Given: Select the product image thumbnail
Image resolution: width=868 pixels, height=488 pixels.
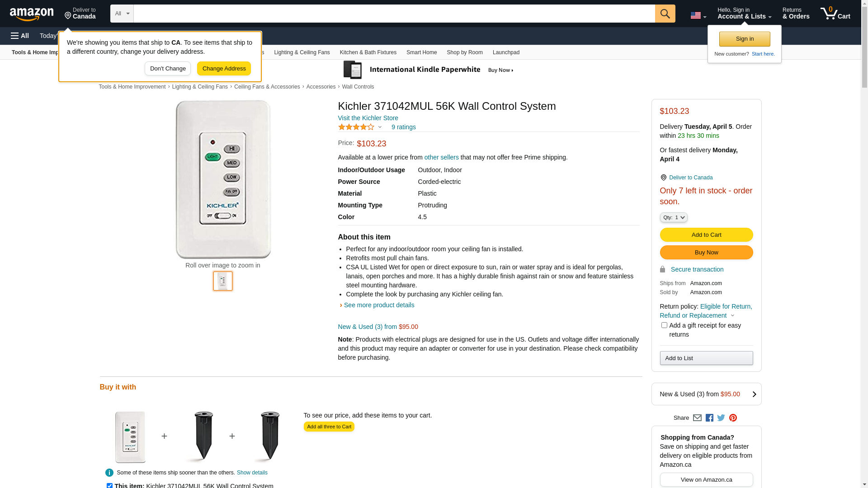Looking at the screenshot, I should (x=223, y=281).
